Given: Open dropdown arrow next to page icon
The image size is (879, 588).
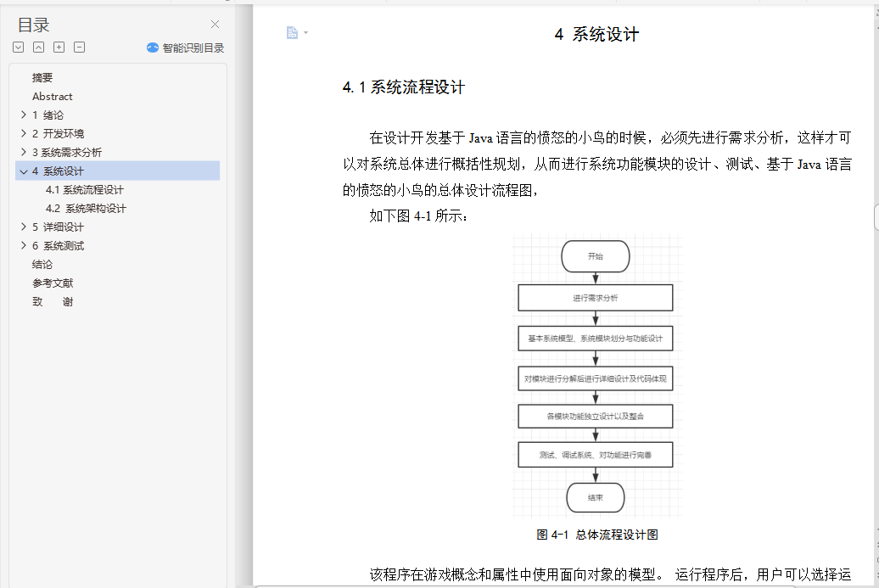Looking at the screenshot, I should 305,33.
